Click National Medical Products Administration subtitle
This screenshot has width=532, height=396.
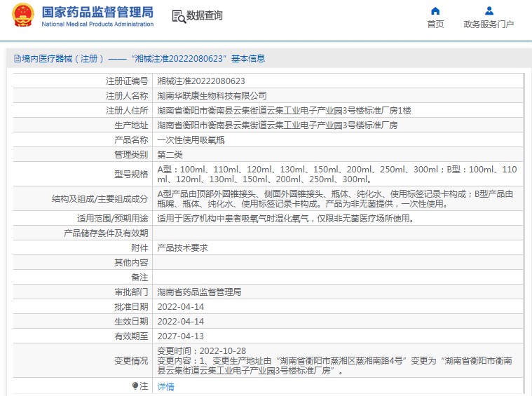click(x=97, y=24)
